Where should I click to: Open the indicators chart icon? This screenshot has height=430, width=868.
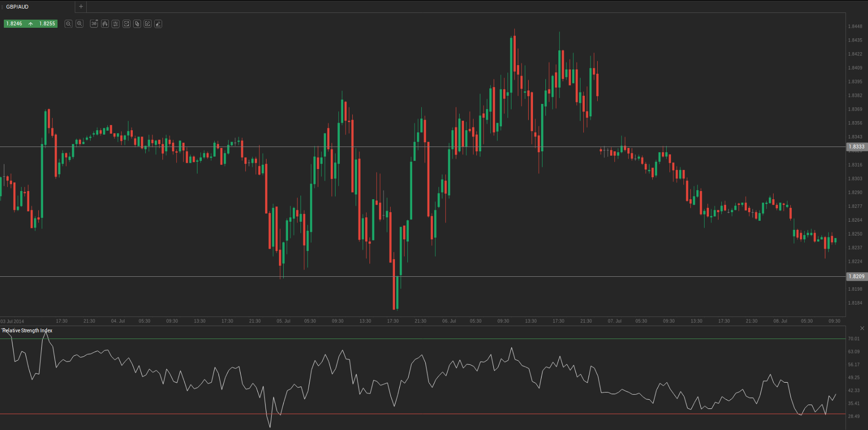127,23
